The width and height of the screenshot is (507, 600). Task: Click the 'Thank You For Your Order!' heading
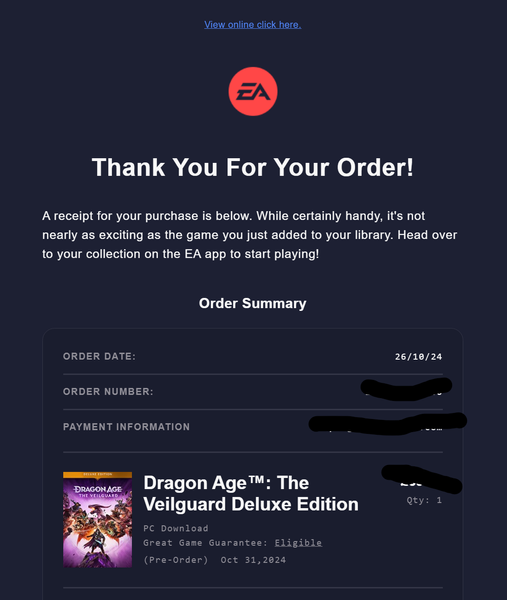click(x=253, y=168)
